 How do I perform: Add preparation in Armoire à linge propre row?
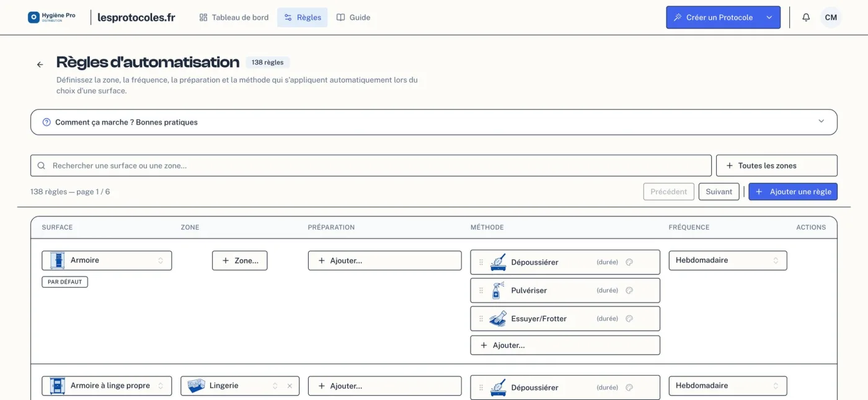point(385,386)
